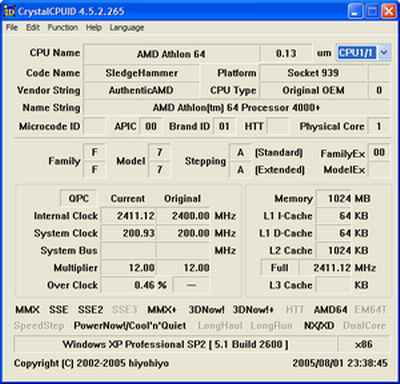
Task: Click the AuthenticAMD vendor string
Action: (141, 90)
